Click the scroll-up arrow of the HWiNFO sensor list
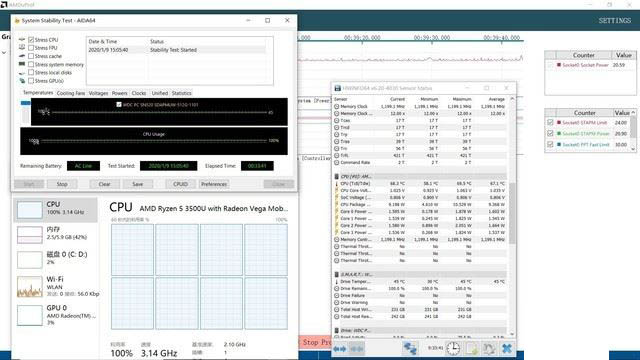640x360 pixels. 512,99
